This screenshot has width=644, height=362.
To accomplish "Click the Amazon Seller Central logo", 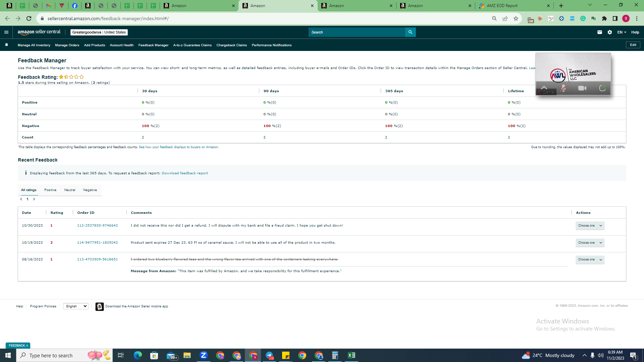I will (x=39, y=32).
